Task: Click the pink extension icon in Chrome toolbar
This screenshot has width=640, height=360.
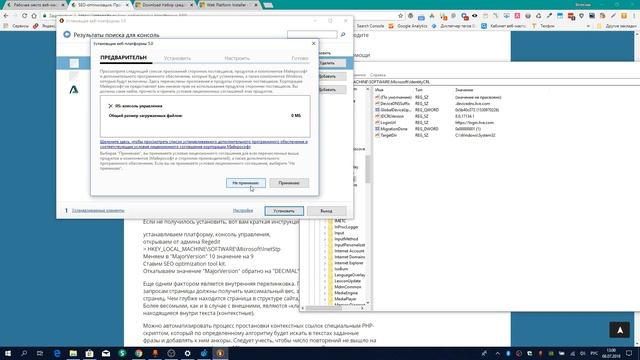Action: pos(517,16)
